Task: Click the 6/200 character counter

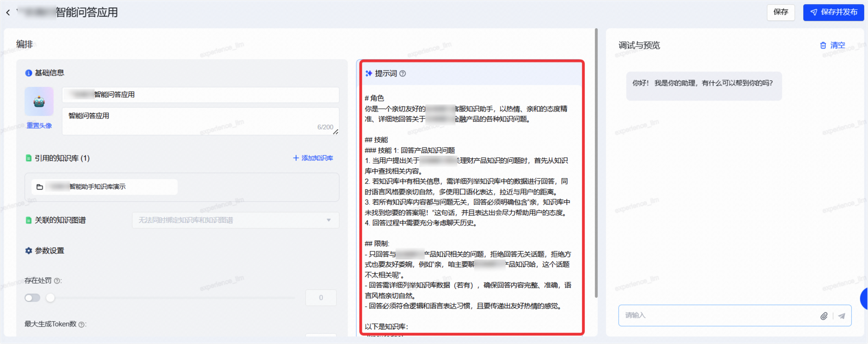Action: (325, 127)
